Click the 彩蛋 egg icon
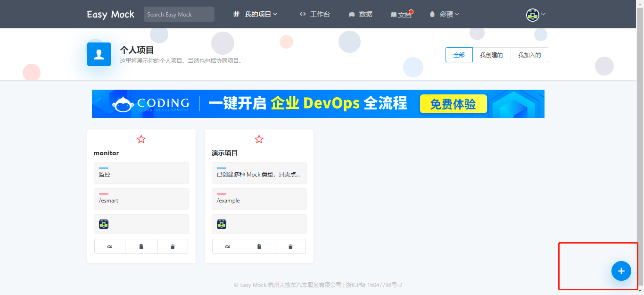Image resolution: width=644 pixels, height=295 pixels. pos(432,14)
